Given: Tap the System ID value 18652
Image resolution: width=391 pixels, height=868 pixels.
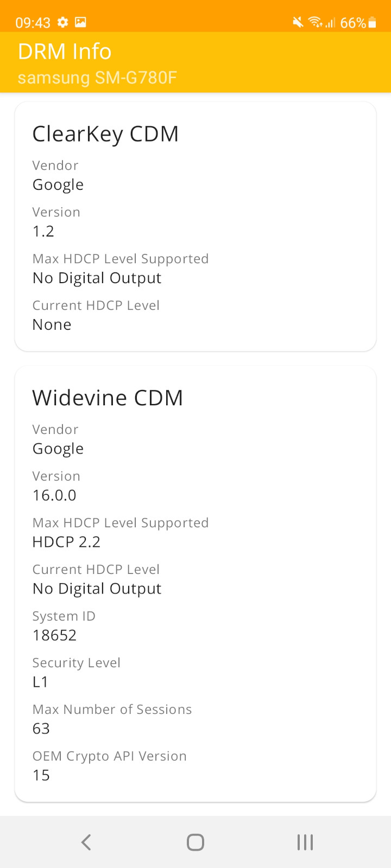Looking at the screenshot, I should [54, 635].
